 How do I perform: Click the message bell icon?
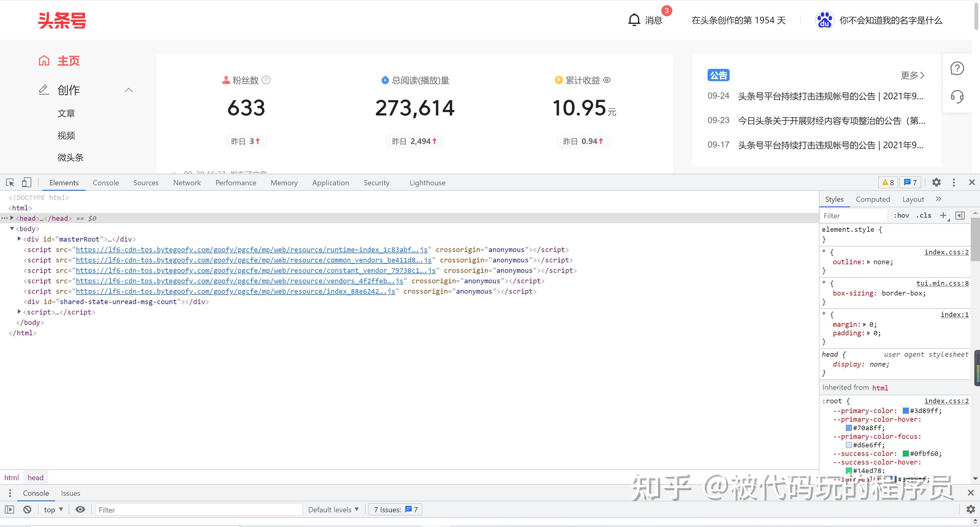(x=634, y=20)
